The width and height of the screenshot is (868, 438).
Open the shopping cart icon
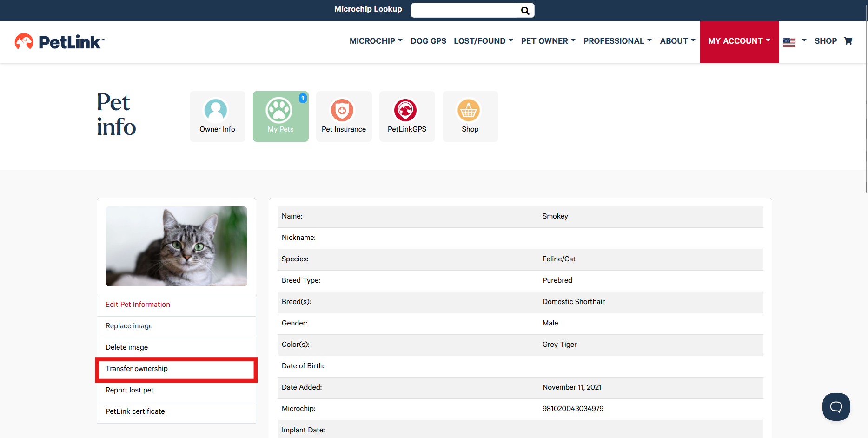[x=848, y=41]
